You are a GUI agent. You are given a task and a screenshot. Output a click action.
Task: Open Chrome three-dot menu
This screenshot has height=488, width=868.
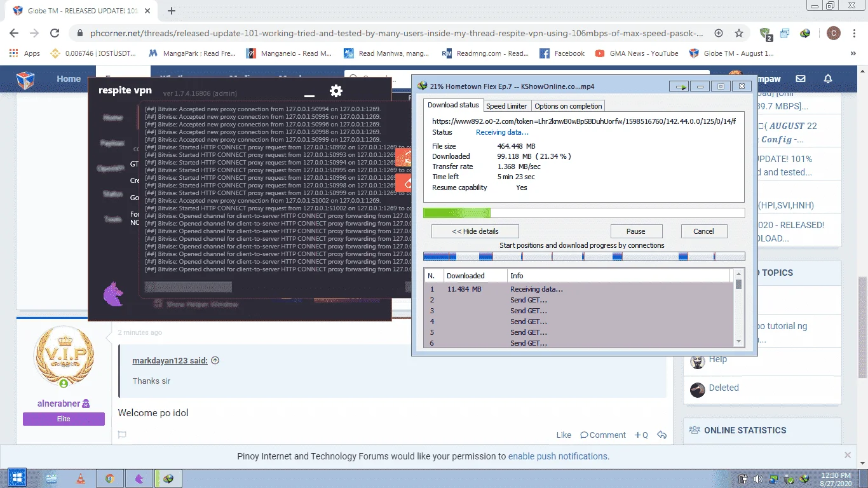pyautogui.click(x=853, y=33)
